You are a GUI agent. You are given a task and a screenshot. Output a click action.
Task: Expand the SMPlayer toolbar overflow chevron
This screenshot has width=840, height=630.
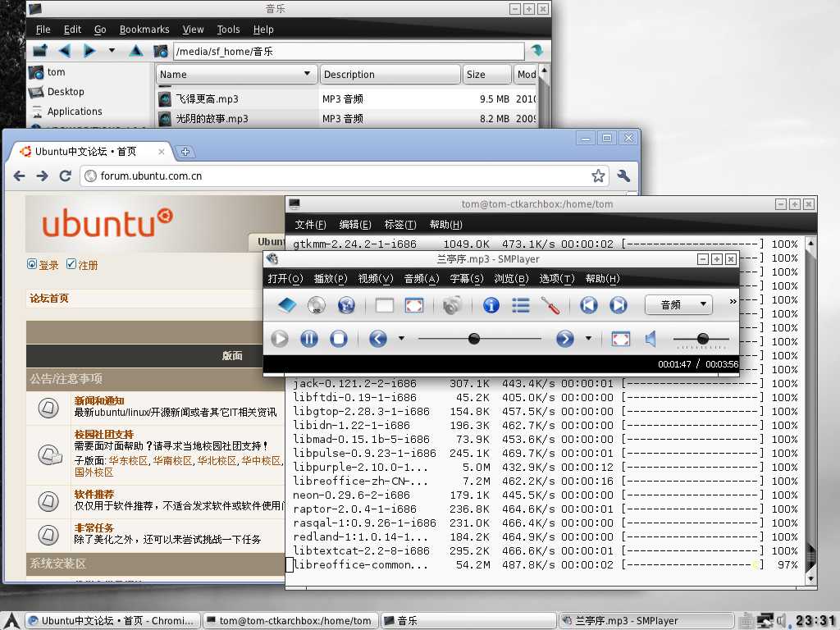[x=733, y=302]
